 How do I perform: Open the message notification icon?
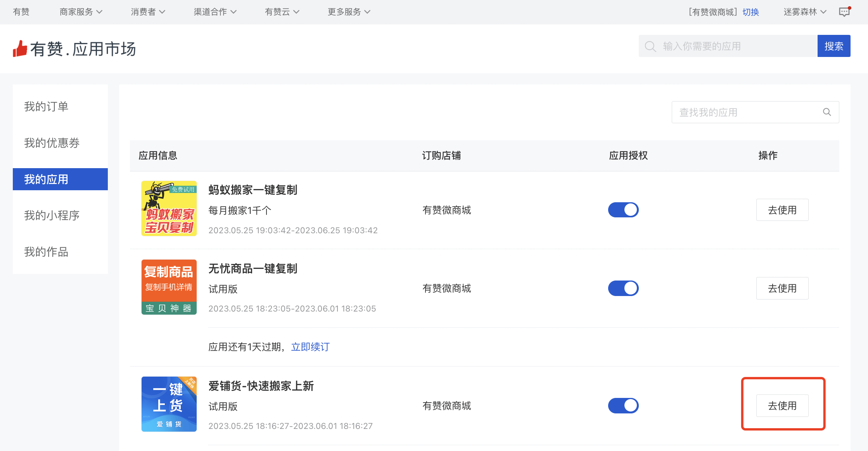tap(844, 12)
